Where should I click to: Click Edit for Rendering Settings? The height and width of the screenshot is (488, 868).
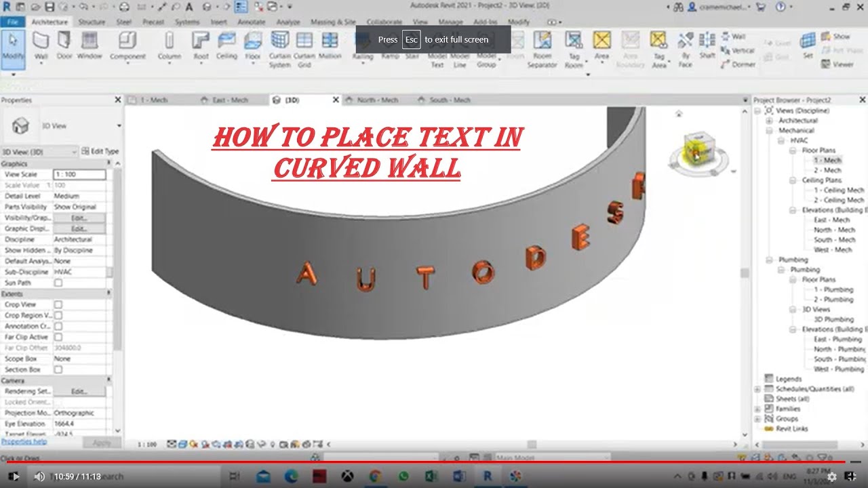click(x=79, y=391)
